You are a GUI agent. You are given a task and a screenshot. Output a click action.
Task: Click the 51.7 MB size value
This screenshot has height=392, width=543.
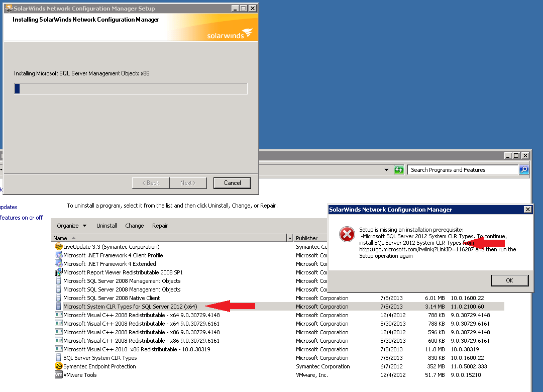click(435, 375)
